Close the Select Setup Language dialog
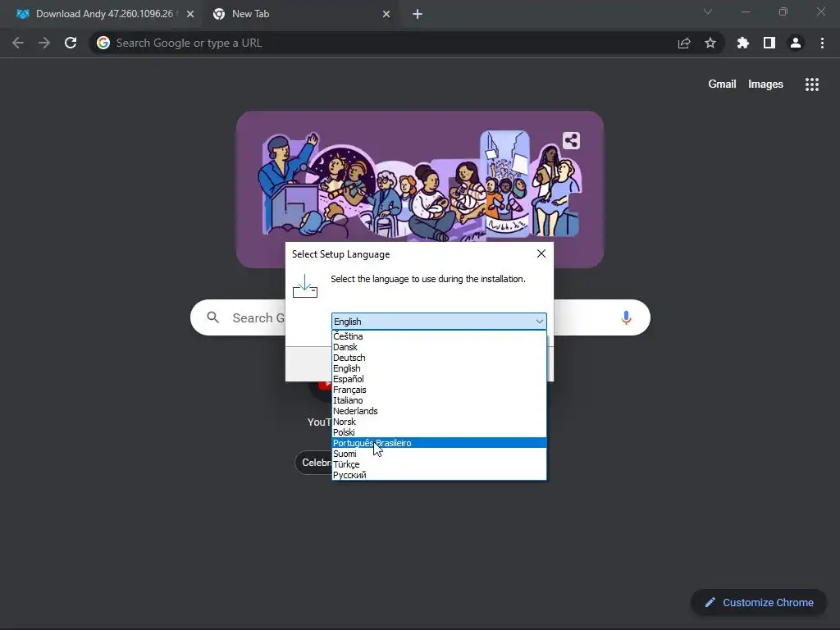Image resolution: width=840 pixels, height=630 pixels. click(x=541, y=254)
